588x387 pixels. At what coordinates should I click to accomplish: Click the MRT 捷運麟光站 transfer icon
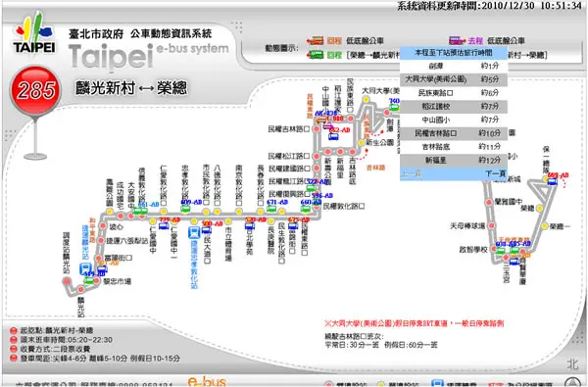[x=85, y=268]
